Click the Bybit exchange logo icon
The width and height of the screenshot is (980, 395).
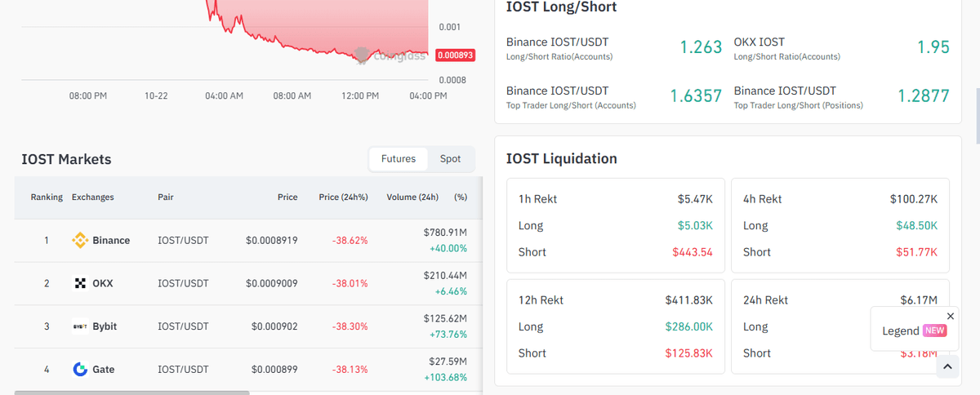(80, 326)
